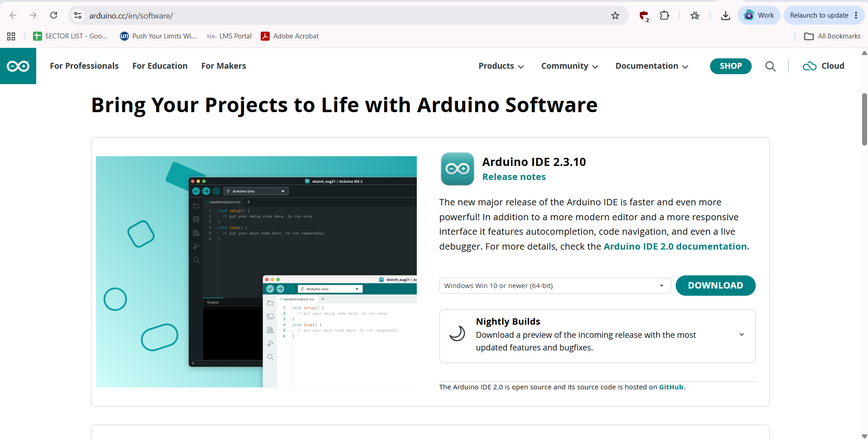
Task: Click the Arduino logo home icon
Action: [18, 66]
